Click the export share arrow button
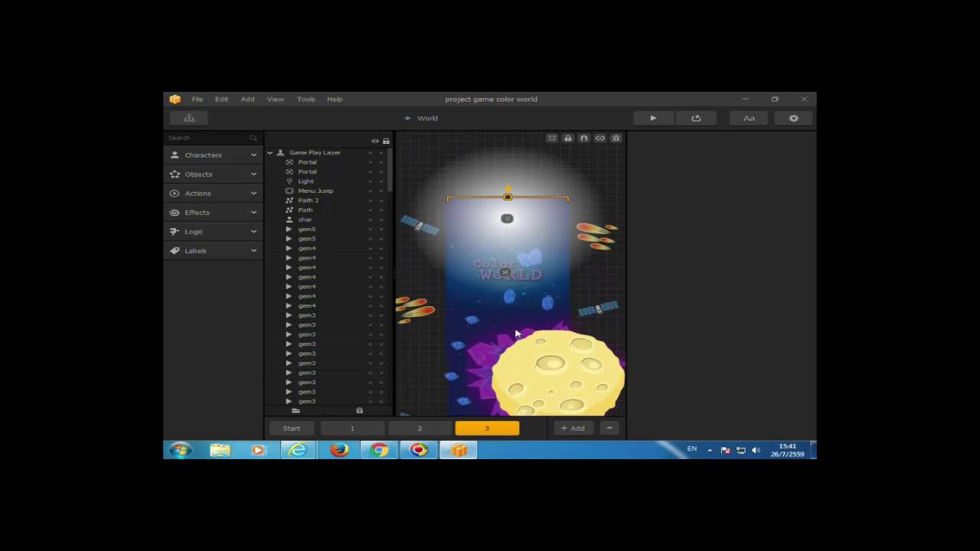Screen dimensions: 980x551 696,118
